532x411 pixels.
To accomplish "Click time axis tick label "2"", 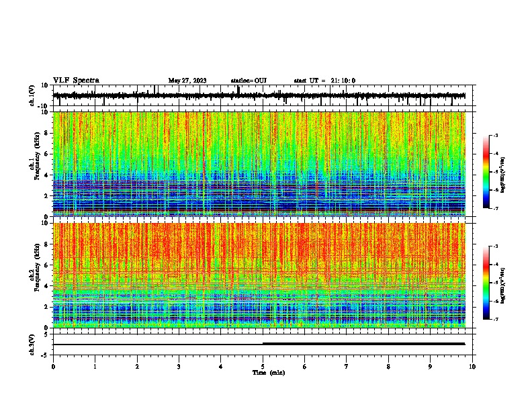I will tap(137, 367).
